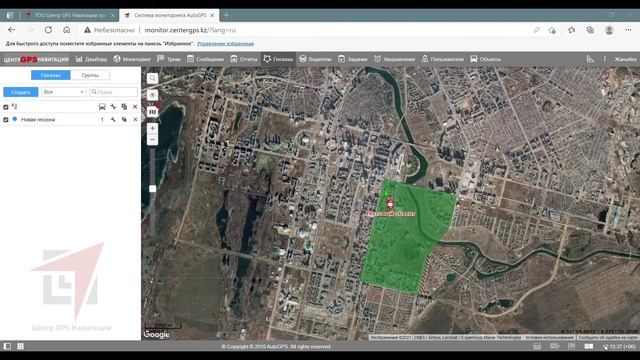The image size is (640, 360).
Task: Zoom out the map with minus button
Action: [x=152, y=140]
